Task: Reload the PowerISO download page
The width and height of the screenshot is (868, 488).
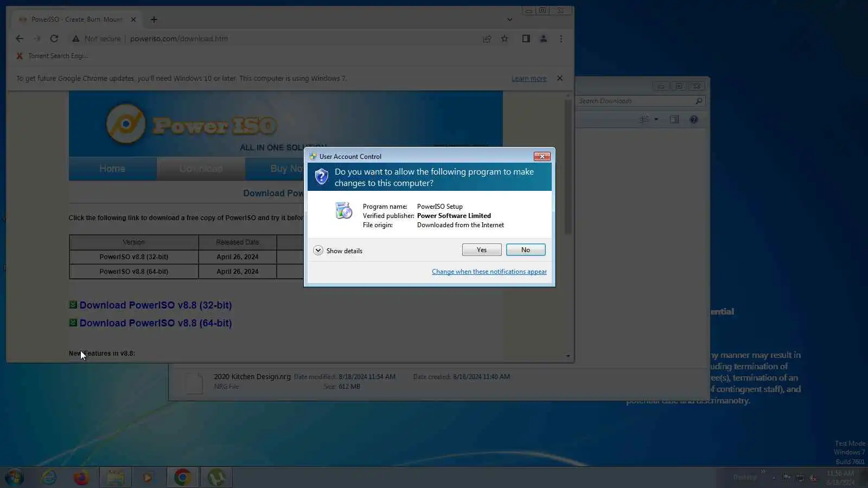Action: click(54, 38)
